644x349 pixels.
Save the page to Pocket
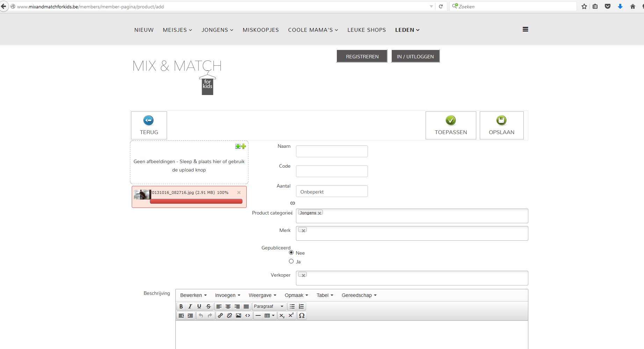[x=608, y=6]
